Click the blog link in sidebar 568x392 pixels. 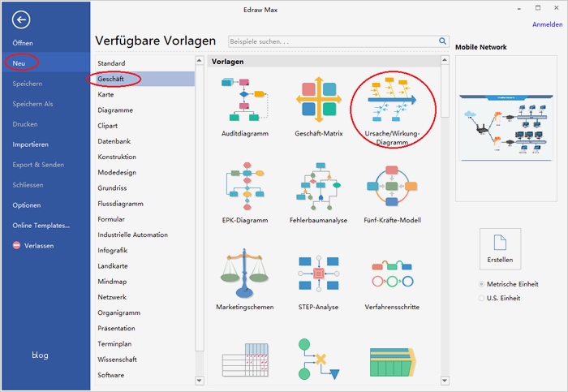click(x=40, y=355)
